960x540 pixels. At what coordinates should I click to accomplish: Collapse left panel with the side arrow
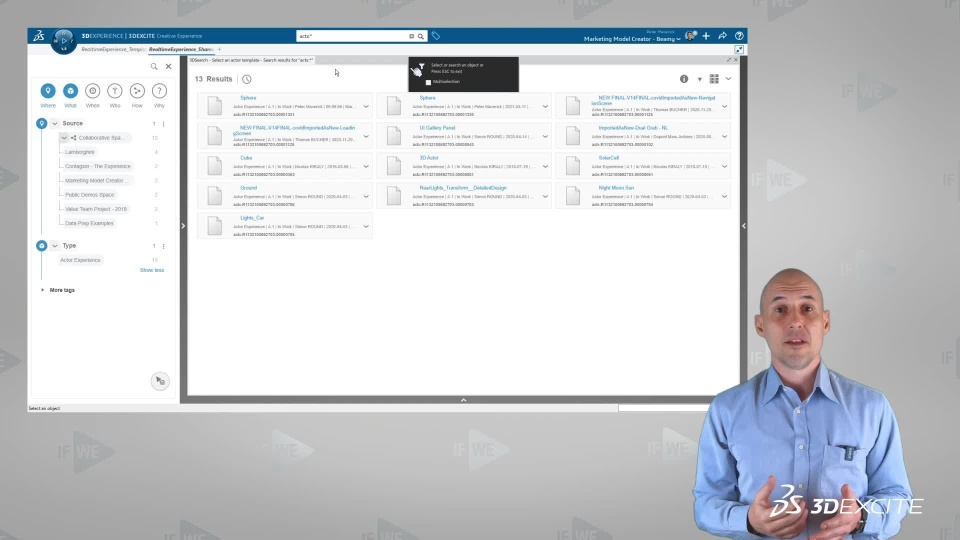(x=183, y=226)
